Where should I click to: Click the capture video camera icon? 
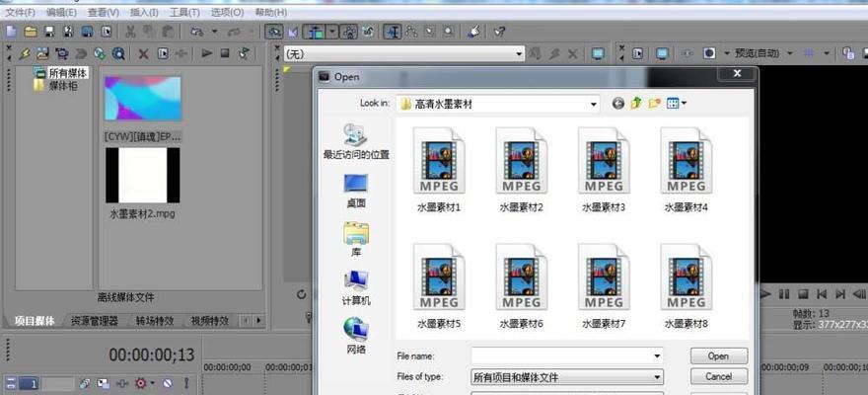click(x=61, y=53)
